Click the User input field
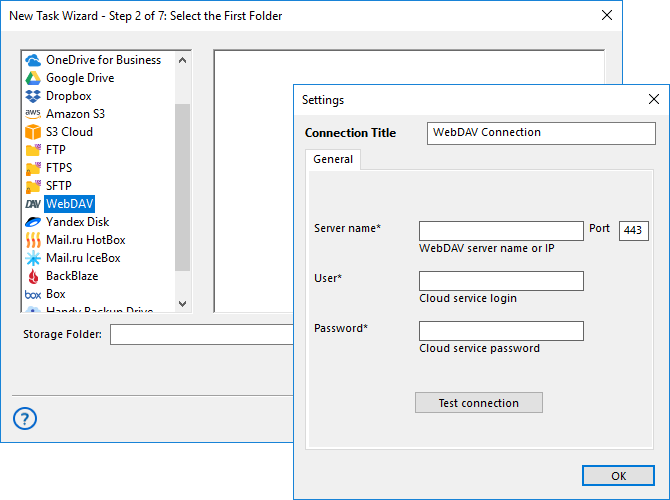Viewport: 670px width, 500px height. (501, 281)
